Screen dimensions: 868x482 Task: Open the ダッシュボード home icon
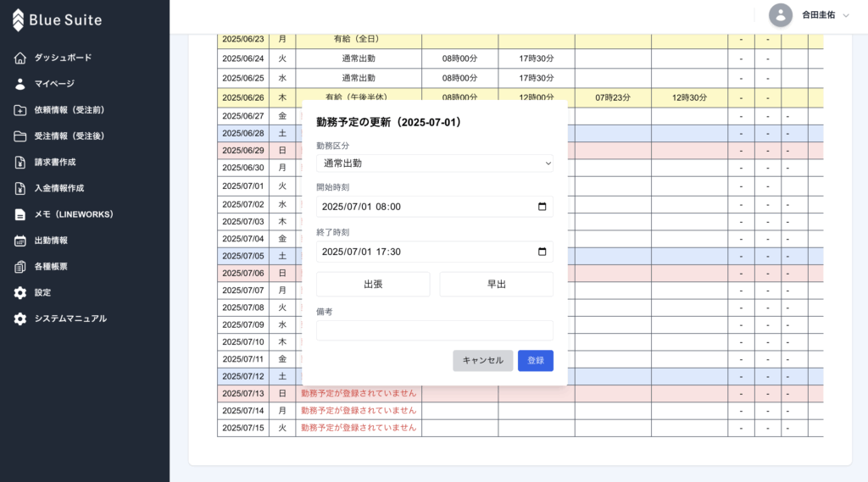click(20, 58)
